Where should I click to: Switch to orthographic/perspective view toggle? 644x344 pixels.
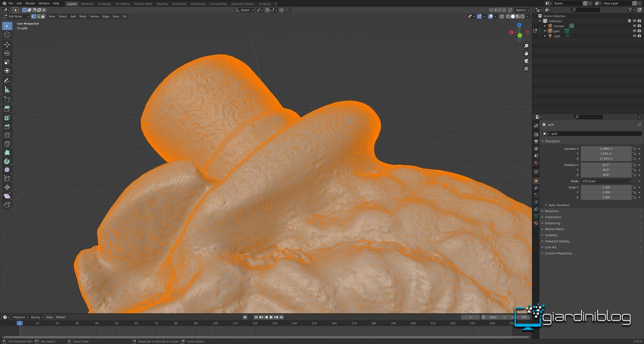point(526,69)
